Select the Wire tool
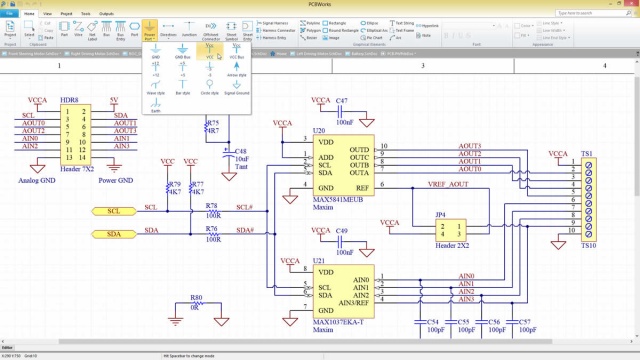Image resolution: width=640 pixels, height=360 pixels. pyautogui.click(x=78, y=30)
